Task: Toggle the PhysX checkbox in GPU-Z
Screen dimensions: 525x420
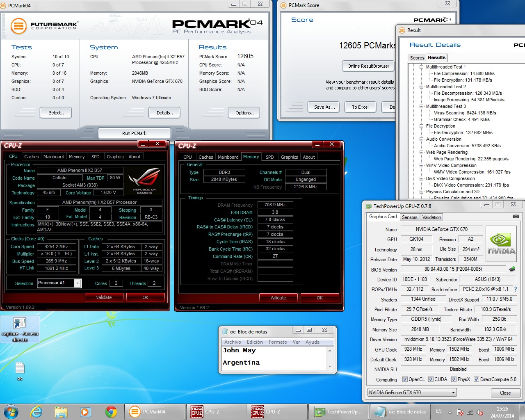Action: tap(454, 379)
